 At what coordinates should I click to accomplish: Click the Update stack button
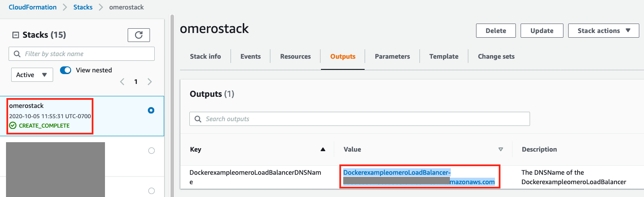click(542, 31)
